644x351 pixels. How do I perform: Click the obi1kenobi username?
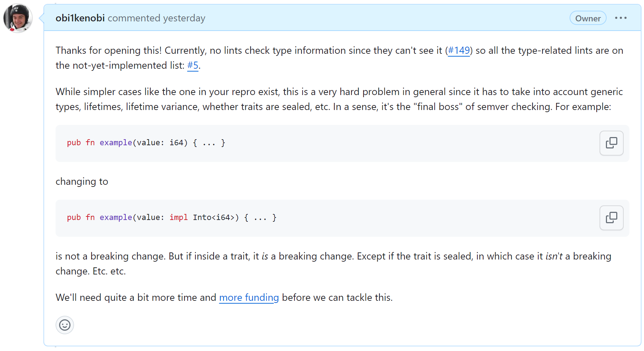tap(80, 18)
